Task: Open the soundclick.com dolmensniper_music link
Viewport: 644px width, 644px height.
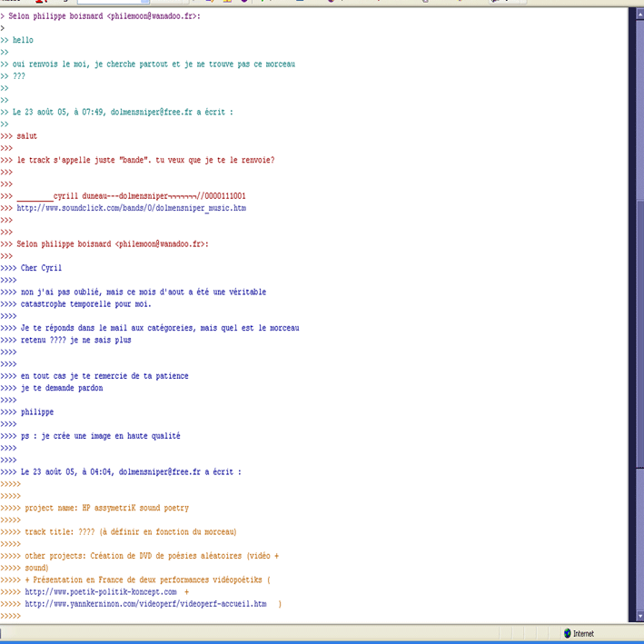Action: [132, 208]
